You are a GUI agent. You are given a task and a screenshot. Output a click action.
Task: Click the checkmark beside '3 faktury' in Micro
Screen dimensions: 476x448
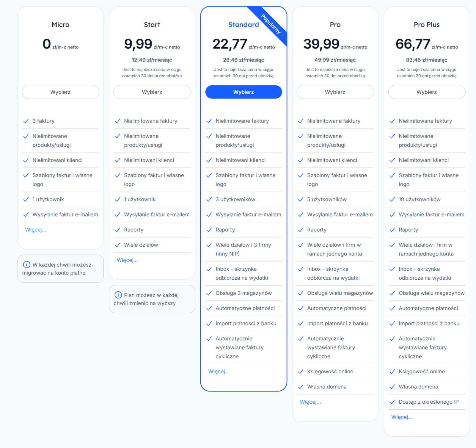click(x=26, y=121)
